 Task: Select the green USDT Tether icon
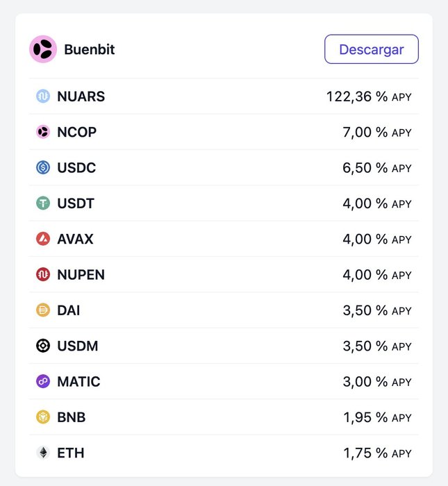tap(43, 203)
